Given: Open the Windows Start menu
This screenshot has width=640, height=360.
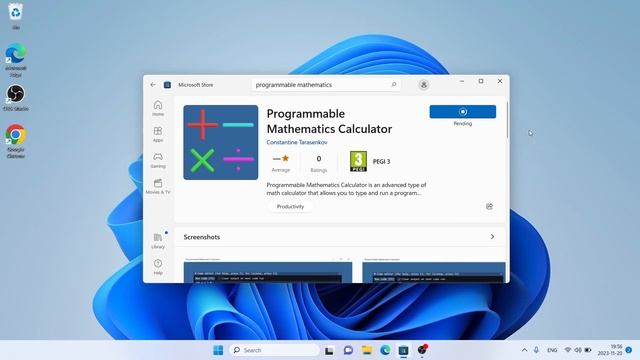Looking at the screenshot, I should coord(218,350).
